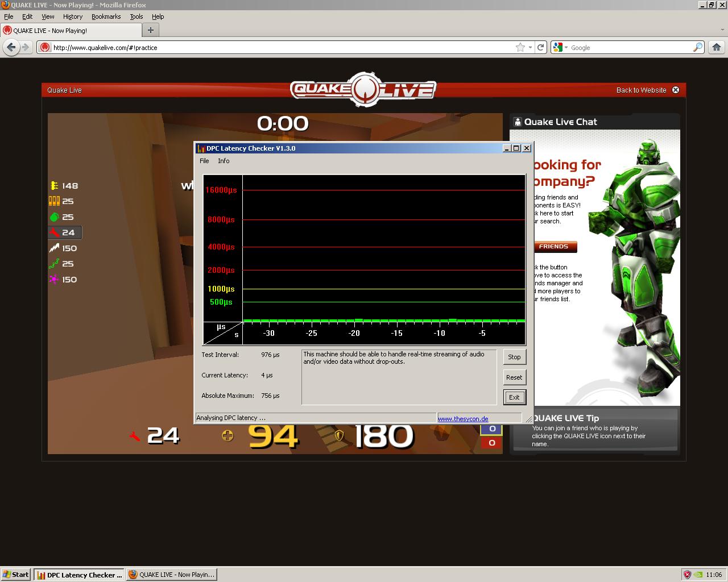728x582 pixels.
Task: Click the Exit button
Action: pyautogui.click(x=514, y=397)
